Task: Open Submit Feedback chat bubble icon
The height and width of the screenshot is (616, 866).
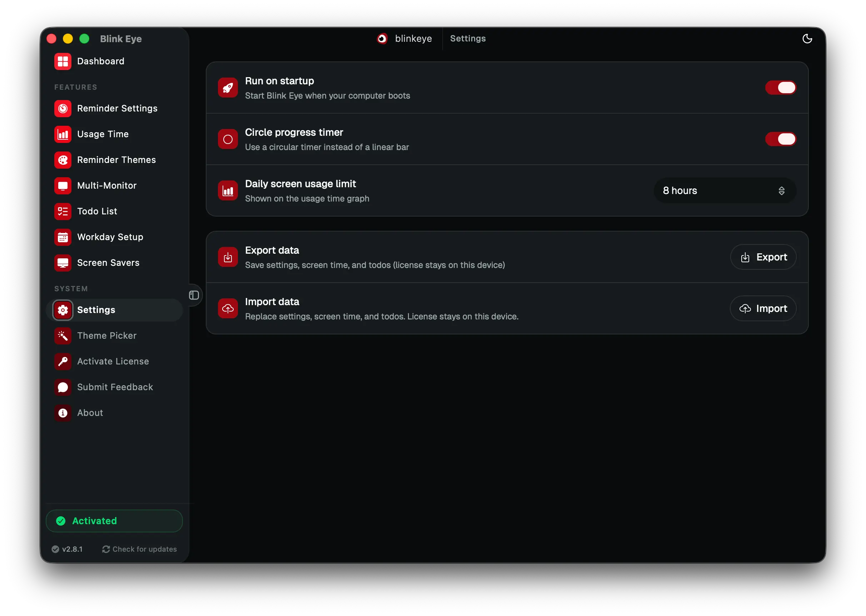Action: coord(63,388)
